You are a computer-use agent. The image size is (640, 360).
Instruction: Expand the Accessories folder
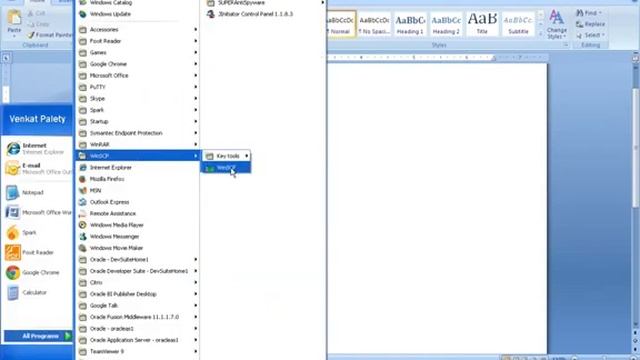click(x=138, y=29)
